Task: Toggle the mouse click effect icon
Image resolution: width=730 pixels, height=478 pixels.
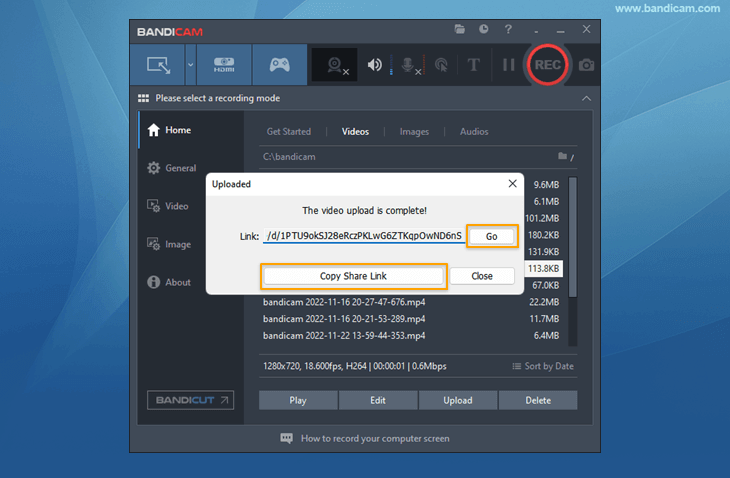Action: [441, 65]
